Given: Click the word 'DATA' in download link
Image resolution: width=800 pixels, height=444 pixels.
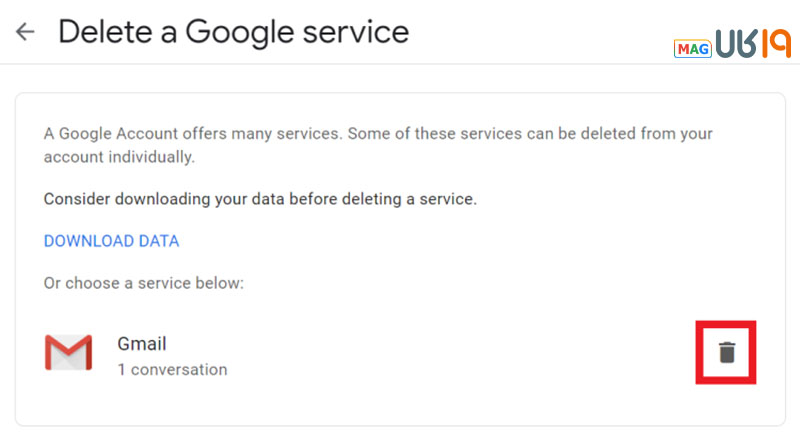Looking at the screenshot, I should click(x=159, y=241).
